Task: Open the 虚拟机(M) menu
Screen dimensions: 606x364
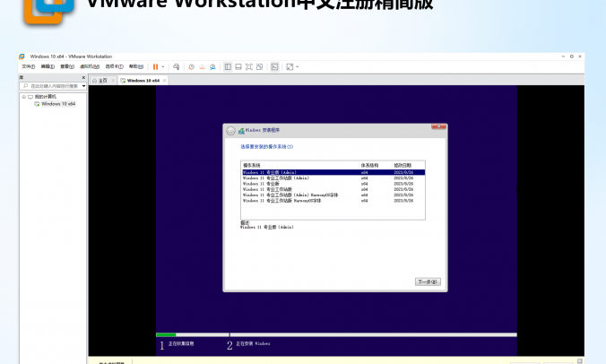Action: click(x=90, y=66)
